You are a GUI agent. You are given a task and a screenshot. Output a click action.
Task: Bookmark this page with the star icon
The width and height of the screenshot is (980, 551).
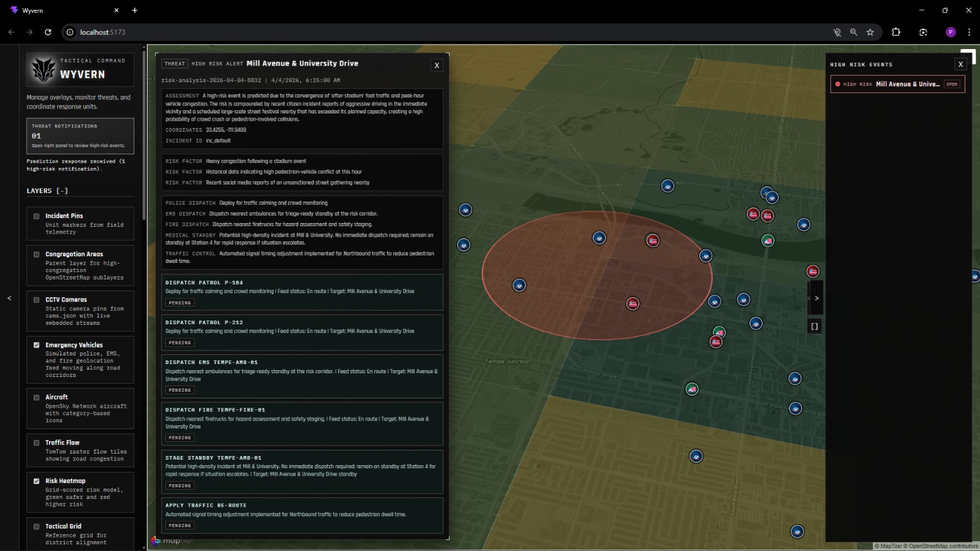pos(870,32)
